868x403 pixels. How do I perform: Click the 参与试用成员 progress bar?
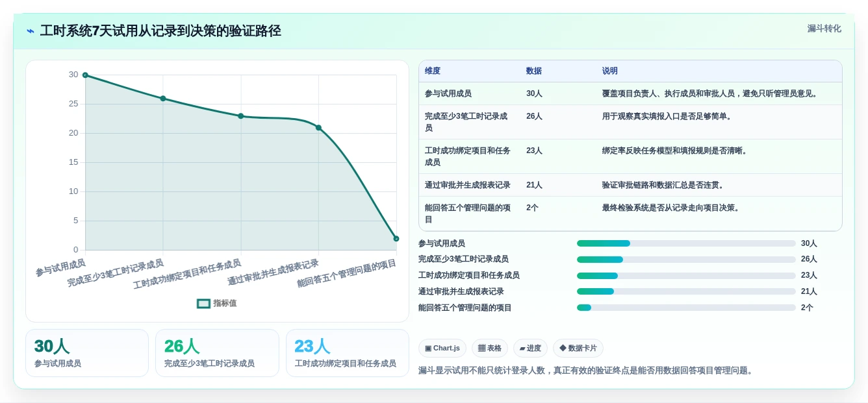tap(686, 243)
